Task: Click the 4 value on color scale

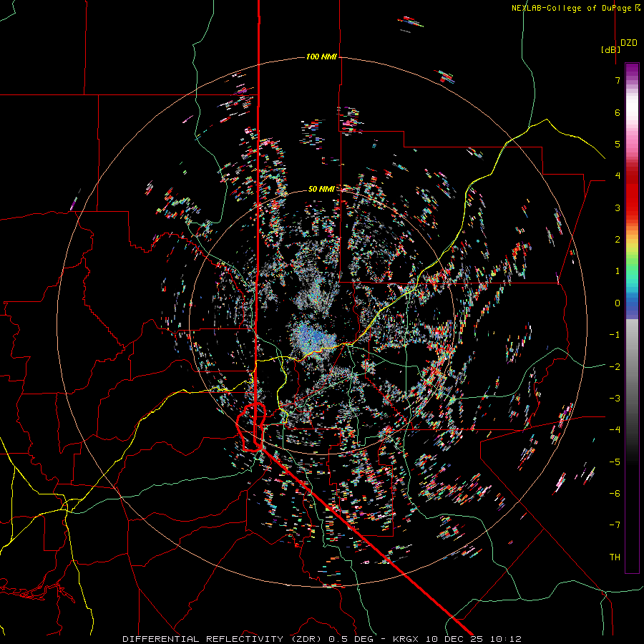Action: 618,176
